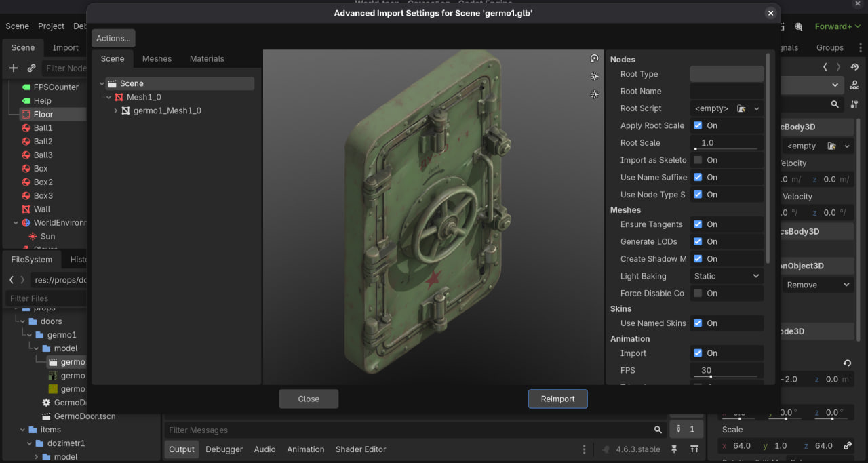Open the Root Script dropdown arrow
Image resolution: width=868 pixels, height=463 pixels.
[x=757, y=108]
